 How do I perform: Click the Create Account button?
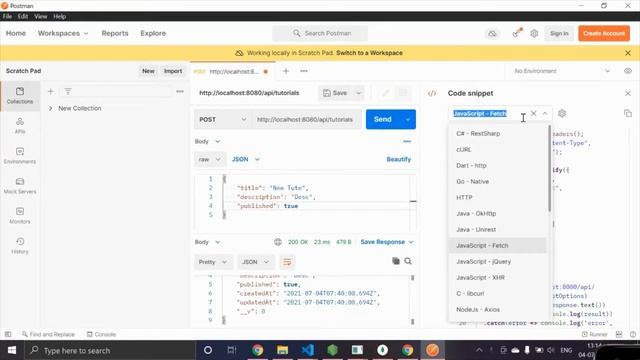point(604,33)
